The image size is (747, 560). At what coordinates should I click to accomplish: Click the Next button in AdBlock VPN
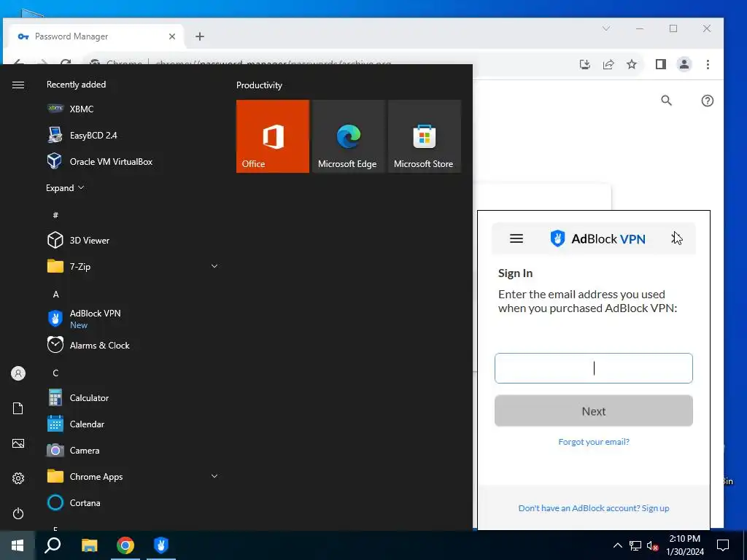pos(594,411)
